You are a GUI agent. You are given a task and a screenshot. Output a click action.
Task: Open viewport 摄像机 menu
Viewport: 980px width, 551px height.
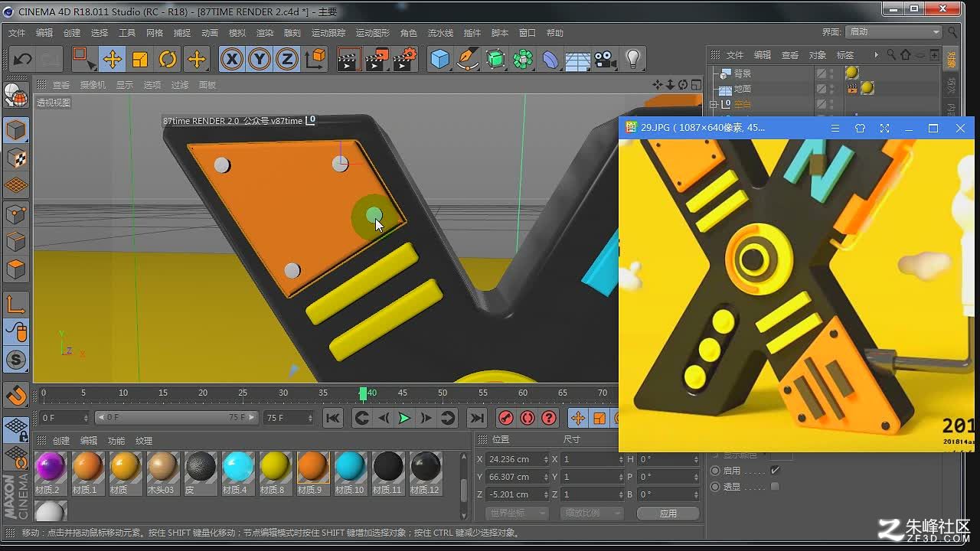93,85
